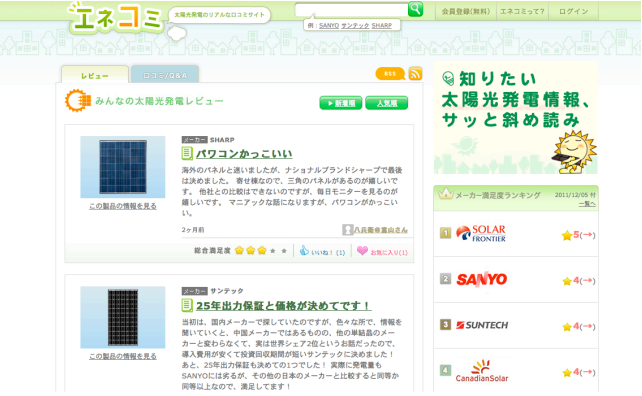Screen dimensions: 642x396
Task: Click この製品の情報を見る under SHARP panel
Action: (123, 206)
